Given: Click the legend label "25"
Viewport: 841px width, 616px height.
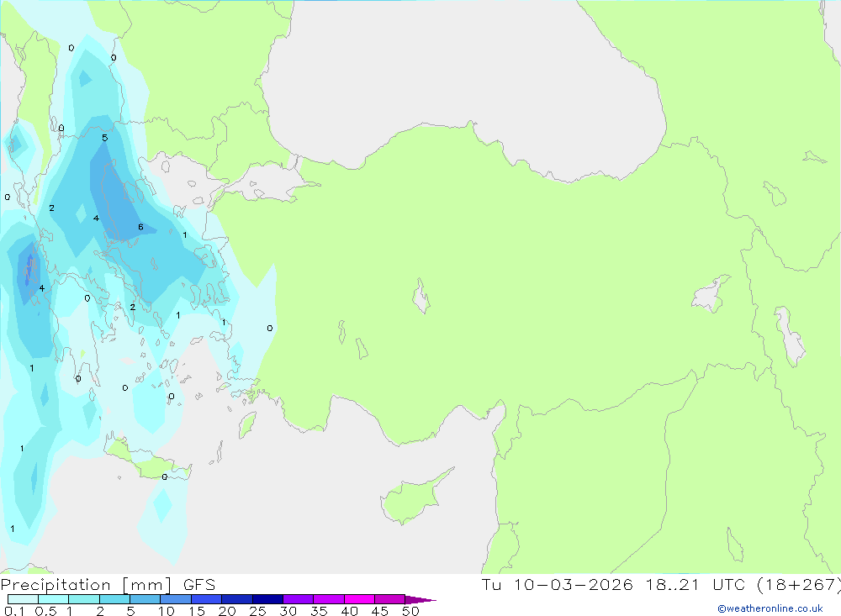Looking at the screenshot, I should (257, 611).
